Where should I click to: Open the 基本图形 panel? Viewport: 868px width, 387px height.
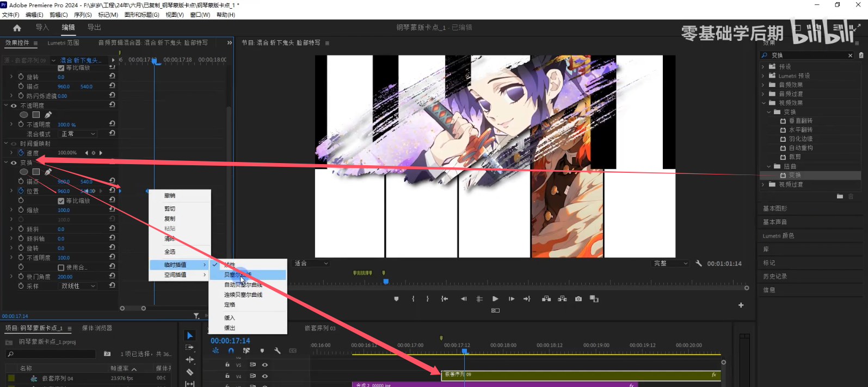[775, 208]
